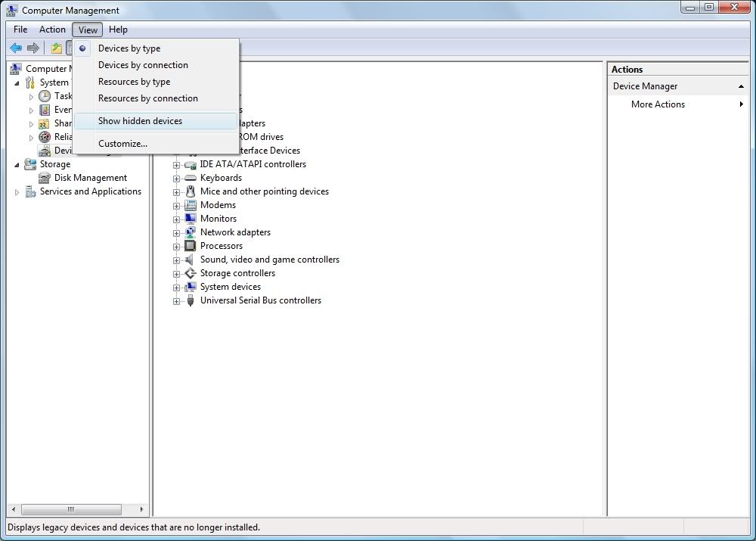Click the Services and Applications icon

tap(30, 191)
